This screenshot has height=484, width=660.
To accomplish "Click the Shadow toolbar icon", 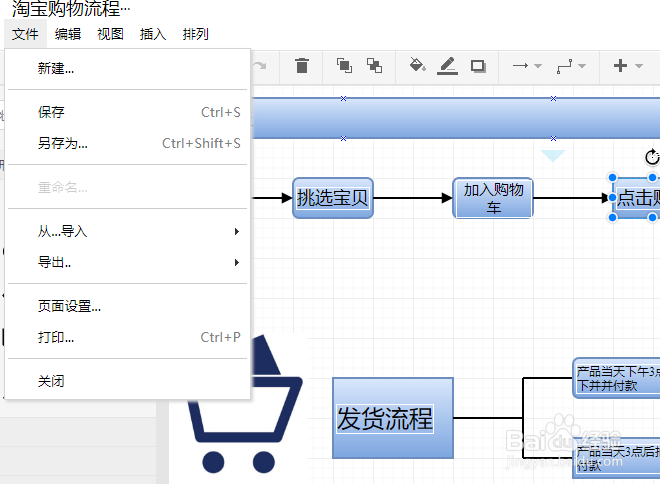I will pyautogui.click(x=478, y=66).
